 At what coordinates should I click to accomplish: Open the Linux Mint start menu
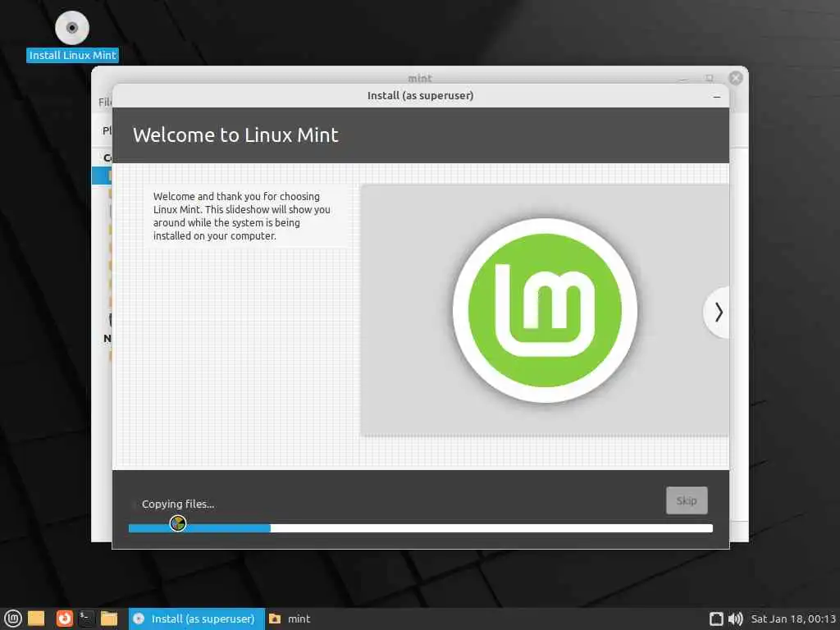(13, 619)
